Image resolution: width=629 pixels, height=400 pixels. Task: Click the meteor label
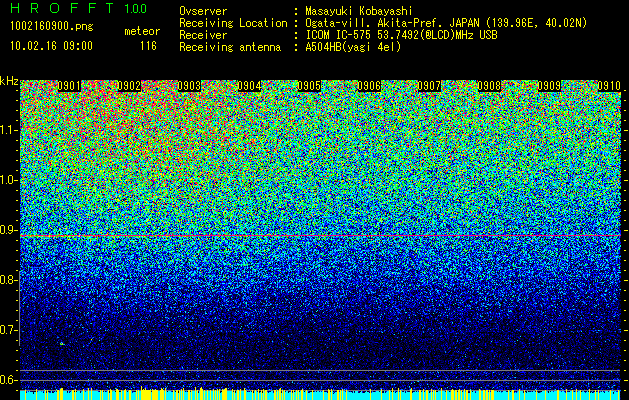click(142, 31)
